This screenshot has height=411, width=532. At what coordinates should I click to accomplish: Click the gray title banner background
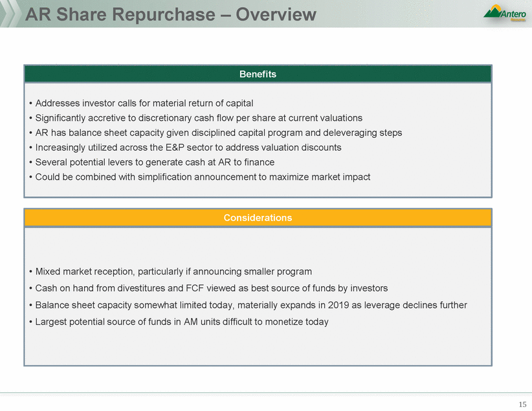[401, 14]
